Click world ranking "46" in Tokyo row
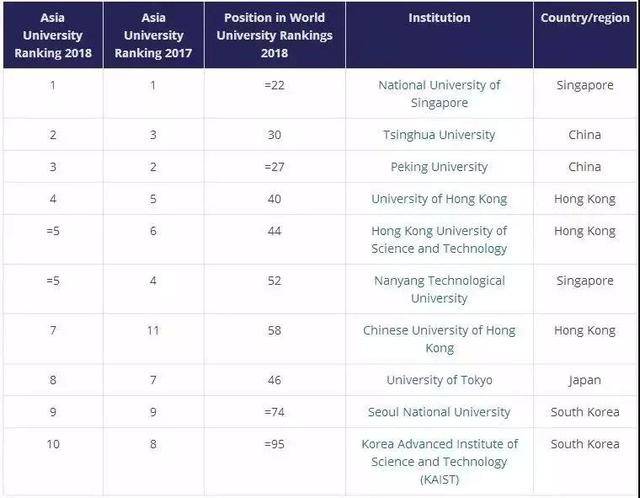 click(275, 380)
